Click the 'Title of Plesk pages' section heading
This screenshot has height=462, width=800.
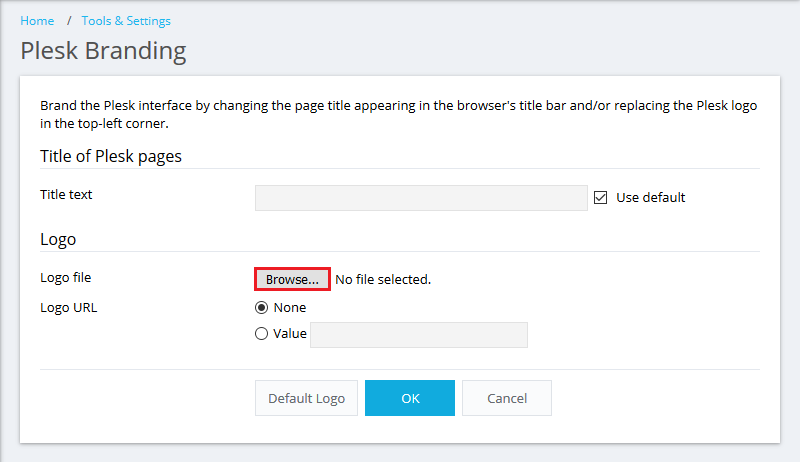click(110, 156)
